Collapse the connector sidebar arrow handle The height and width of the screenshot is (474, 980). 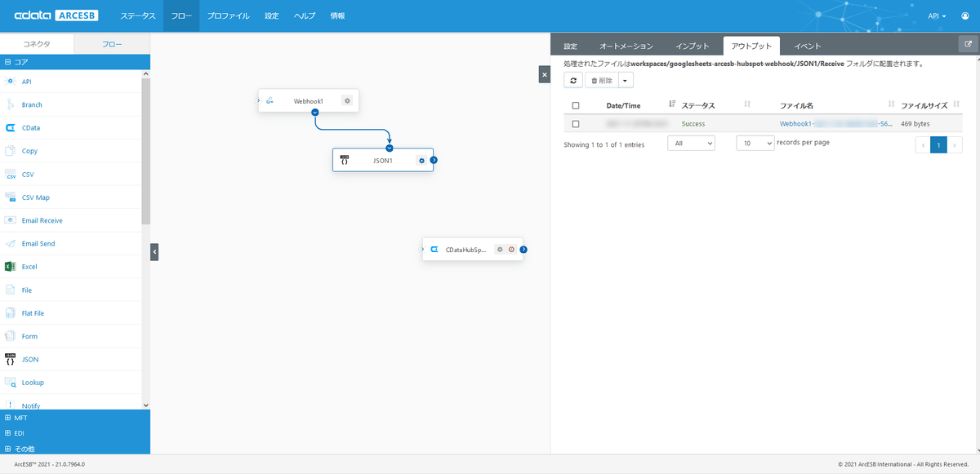point(154,252)
